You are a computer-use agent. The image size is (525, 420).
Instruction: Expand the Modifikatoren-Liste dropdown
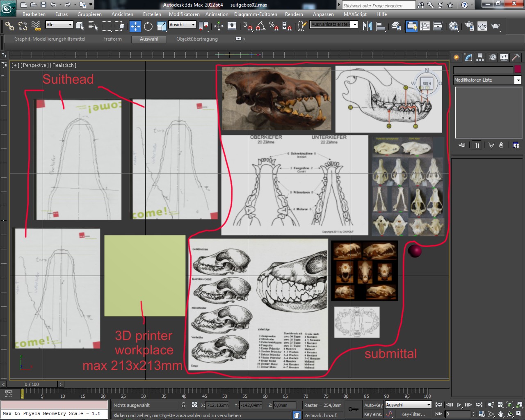tap(518, 80)
